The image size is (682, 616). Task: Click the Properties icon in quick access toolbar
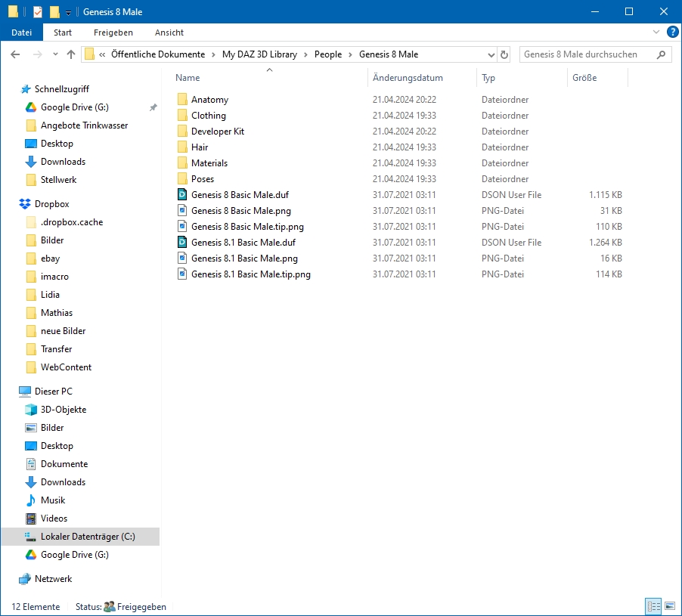tap(38, 12)
